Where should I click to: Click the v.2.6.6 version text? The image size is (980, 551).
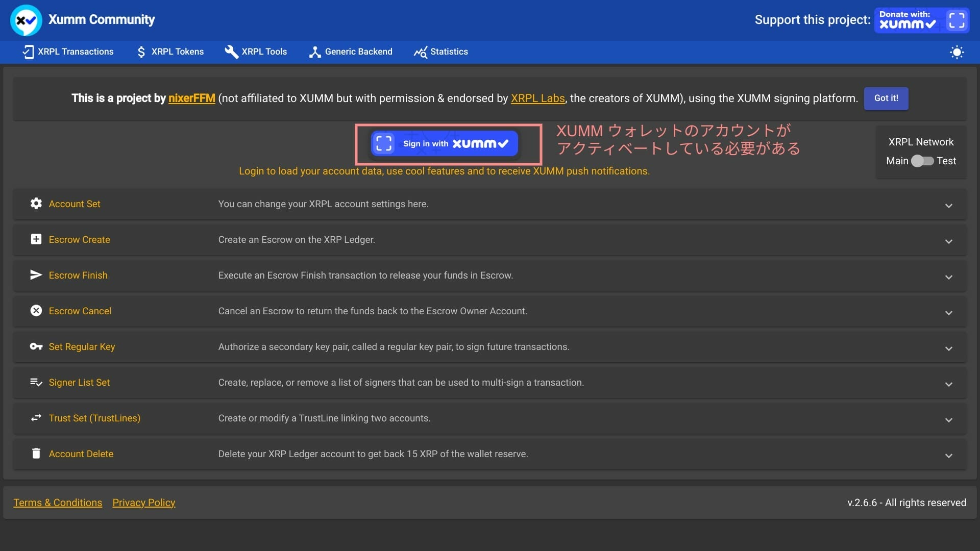[906, 503]
